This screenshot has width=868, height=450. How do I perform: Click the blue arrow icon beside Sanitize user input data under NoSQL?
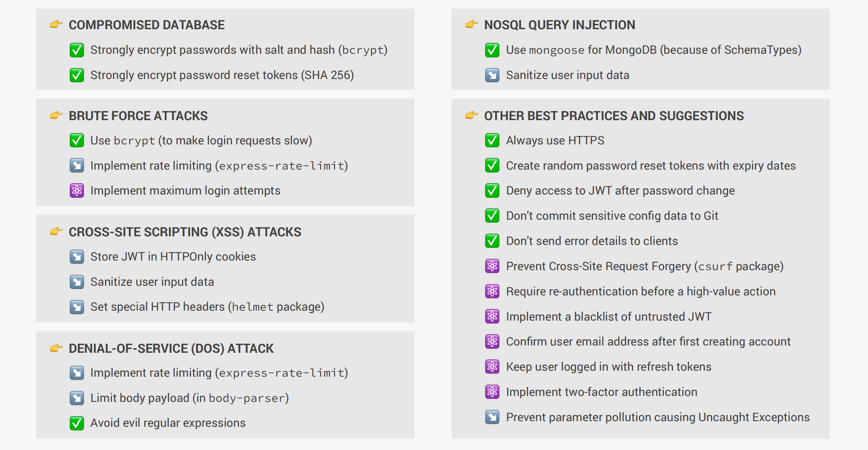pyautogui.click(x=492, y=75)
